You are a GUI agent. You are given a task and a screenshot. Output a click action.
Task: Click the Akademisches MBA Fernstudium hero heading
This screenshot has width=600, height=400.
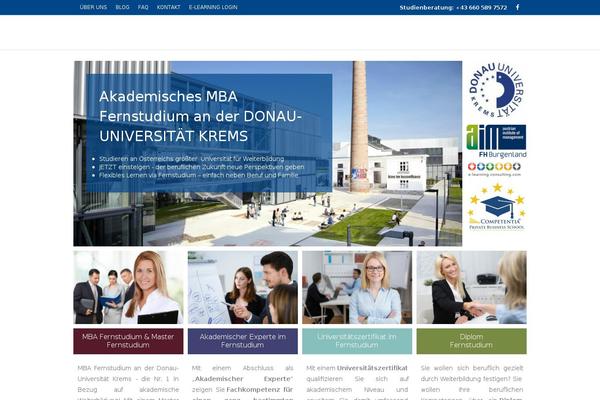(x=201, y=116)
